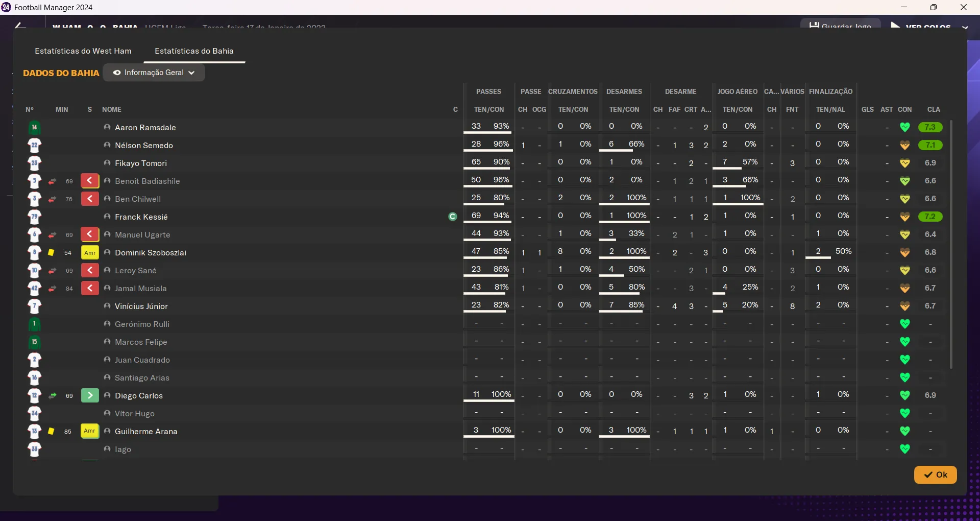The width and height of the screenshot is (980, 521).
Task: Click Dominik Szoboszlai's 50% shot accuracy
Action: click(843, 251)
